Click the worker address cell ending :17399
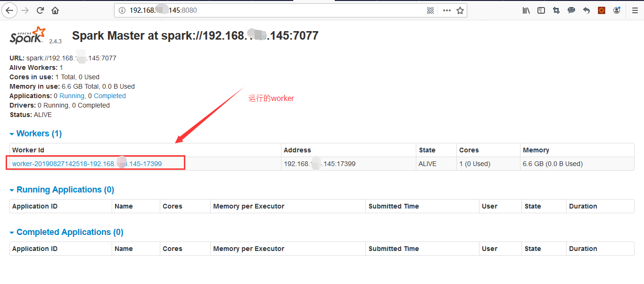Image resolution: width=644 pixels, height=284 pixels. click(348, 164)
